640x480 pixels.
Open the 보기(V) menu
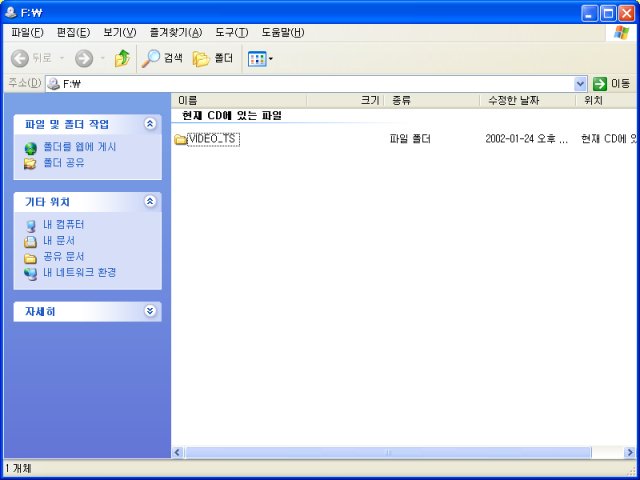tap(120, 33)
